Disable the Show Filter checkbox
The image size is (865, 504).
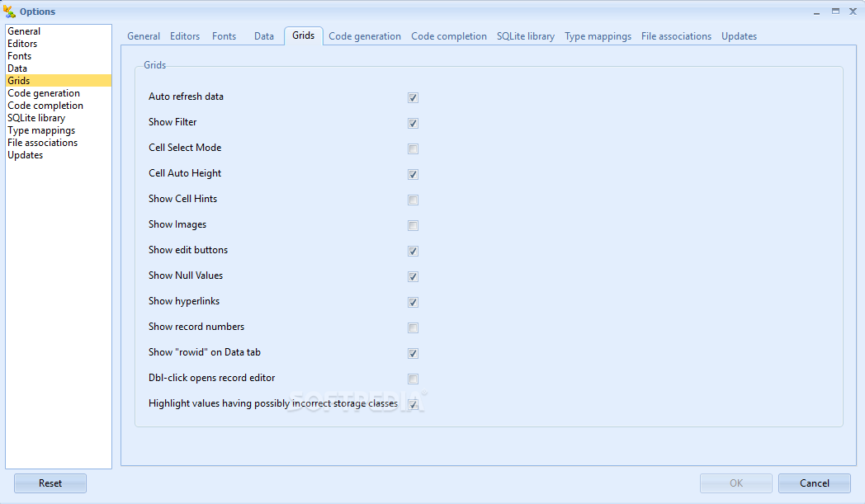click(414, 123)
